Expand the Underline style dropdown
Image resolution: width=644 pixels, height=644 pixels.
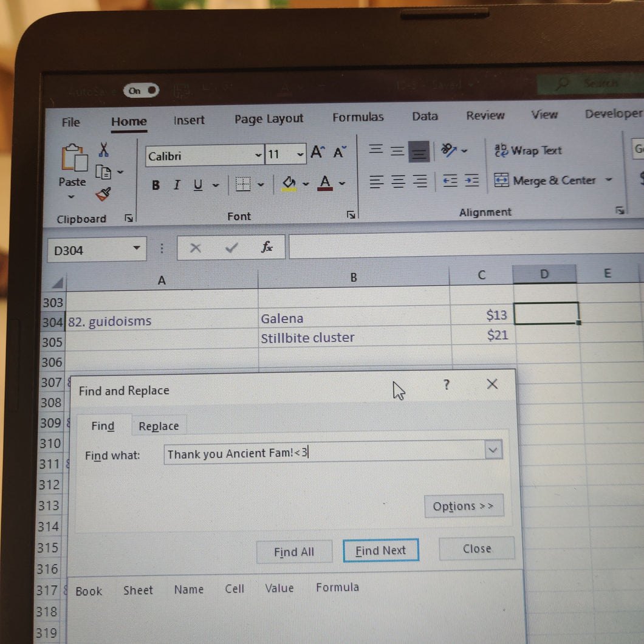click(x=216, y=185)
